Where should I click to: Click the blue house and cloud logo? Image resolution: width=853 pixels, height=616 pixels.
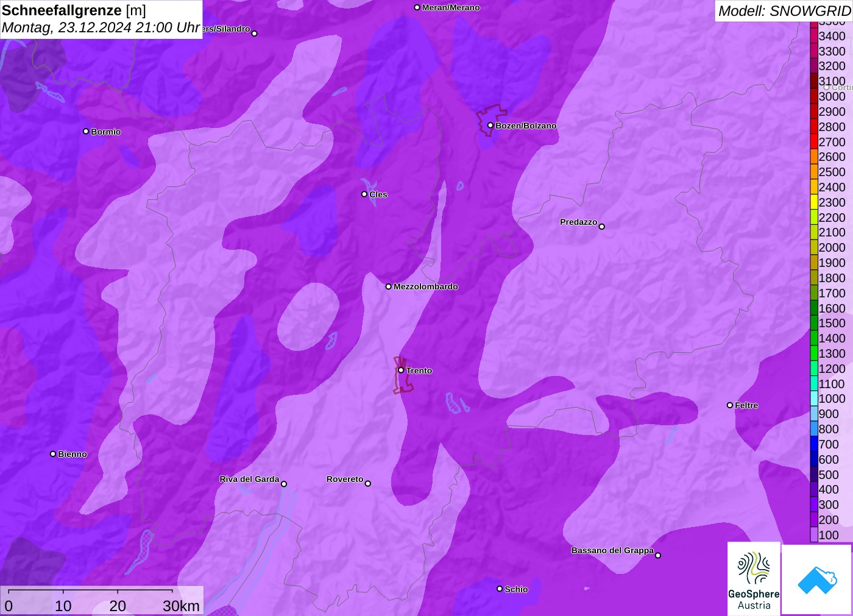click(817, 579)
